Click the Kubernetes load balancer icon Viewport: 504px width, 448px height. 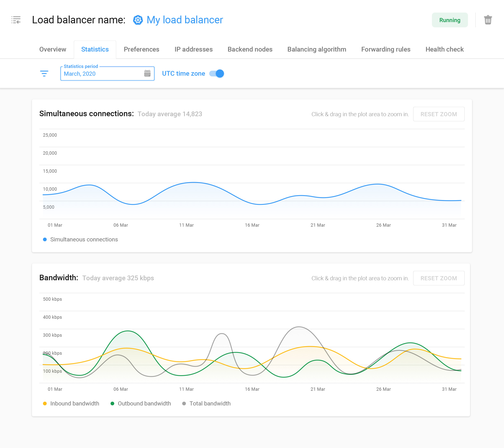point(138,20)
